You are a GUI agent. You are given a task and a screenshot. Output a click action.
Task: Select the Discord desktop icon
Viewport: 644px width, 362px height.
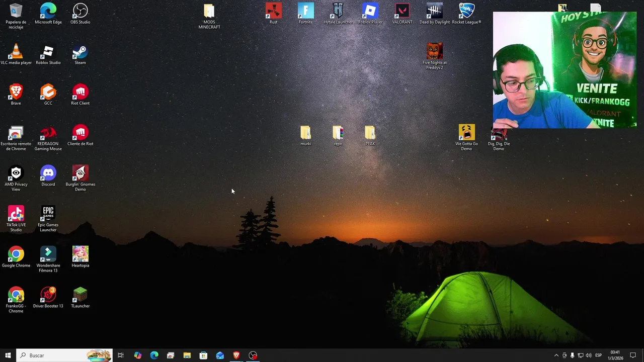tap(48, 176)
